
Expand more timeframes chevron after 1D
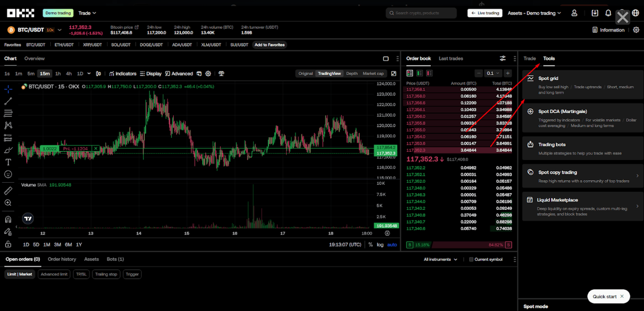point(89,73)
